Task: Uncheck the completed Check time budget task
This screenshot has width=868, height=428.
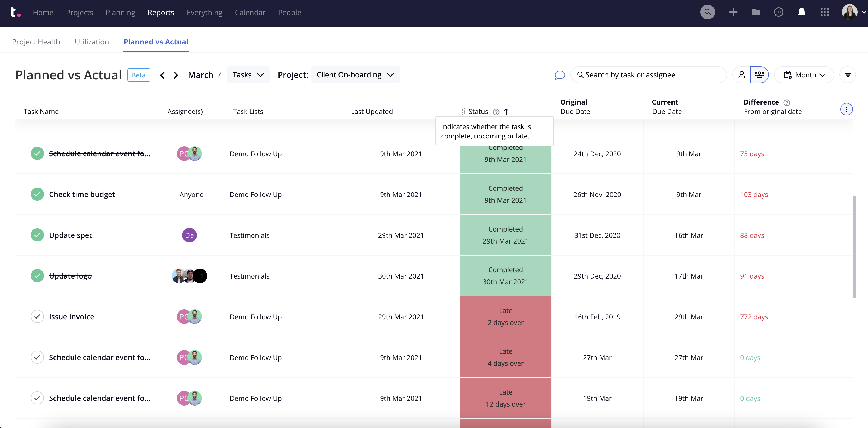Action: (x=37, y=194)
